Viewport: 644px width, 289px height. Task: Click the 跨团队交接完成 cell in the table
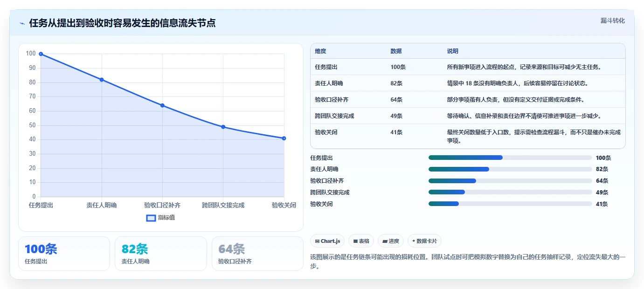pos(335,116)
